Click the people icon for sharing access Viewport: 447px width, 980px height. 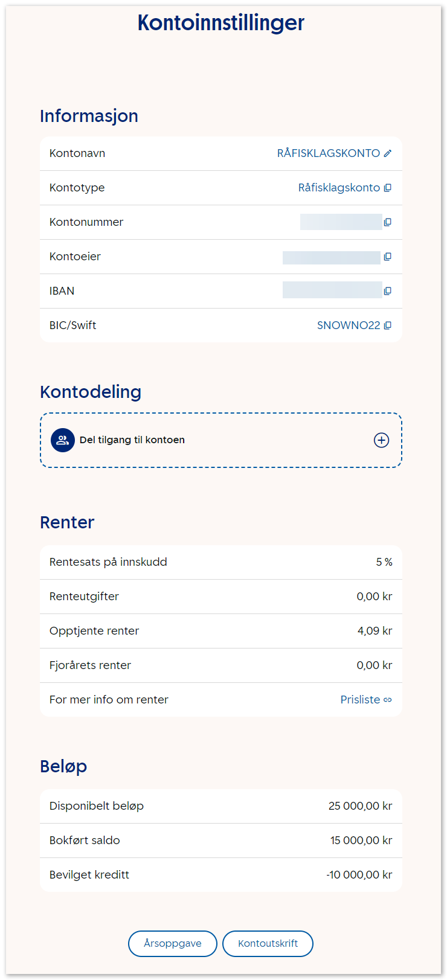coord(62,440)
